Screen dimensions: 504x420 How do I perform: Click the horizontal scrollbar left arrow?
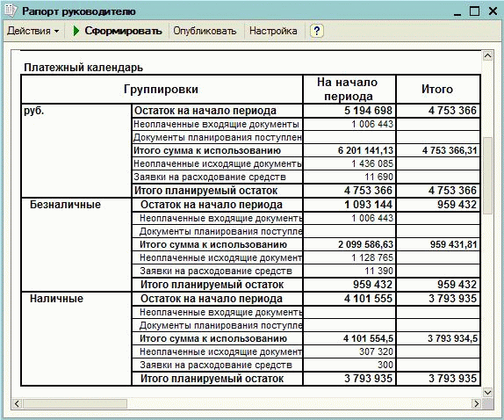point(17,403)
